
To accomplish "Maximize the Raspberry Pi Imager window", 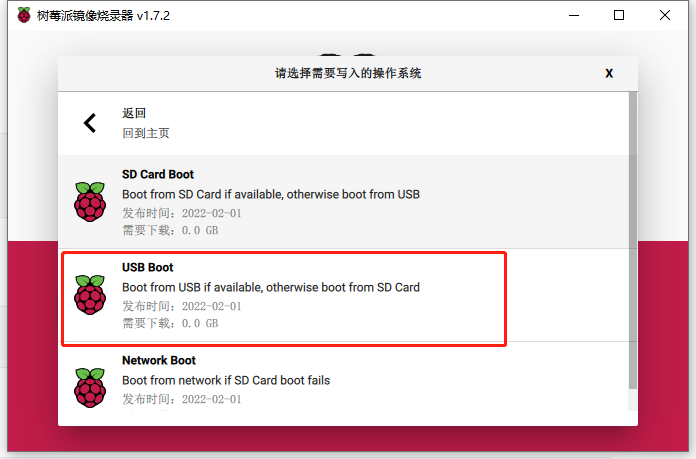I will coord(619,16).
